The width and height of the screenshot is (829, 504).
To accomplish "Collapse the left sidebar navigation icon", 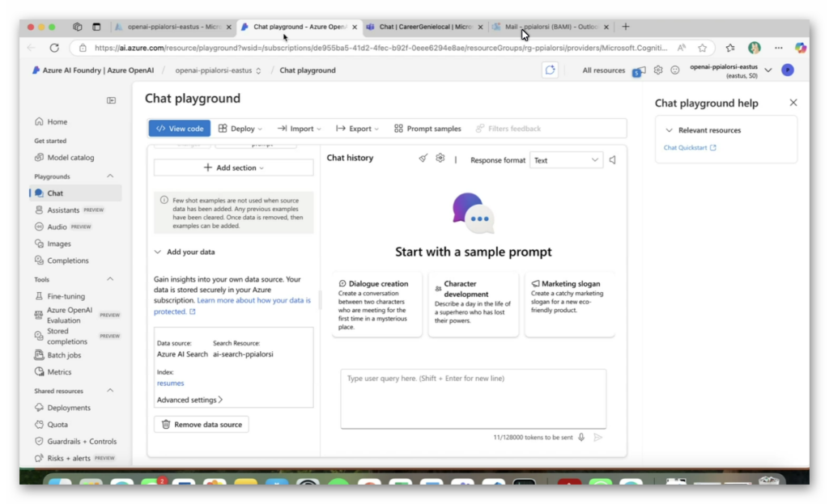I will pyautogui.click(x=111, y=100).
